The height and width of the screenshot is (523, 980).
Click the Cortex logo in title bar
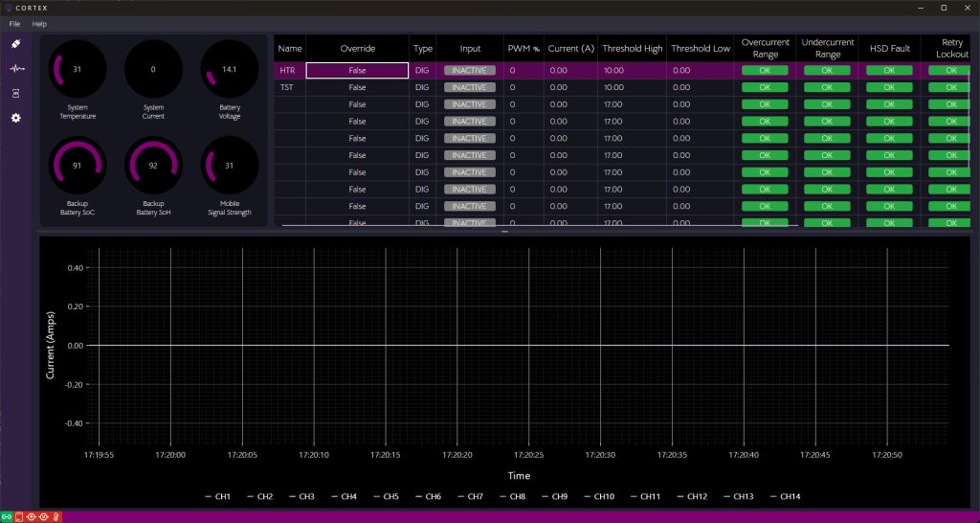coord(10,8)
